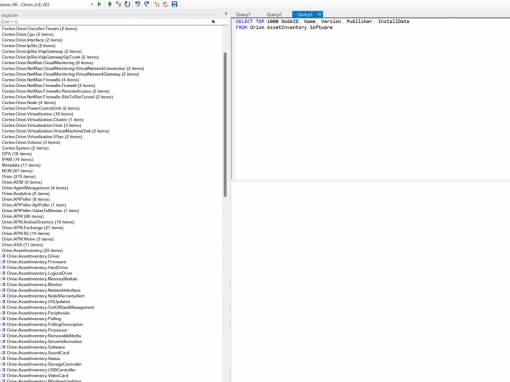Click the blue refresh icon

127,4
